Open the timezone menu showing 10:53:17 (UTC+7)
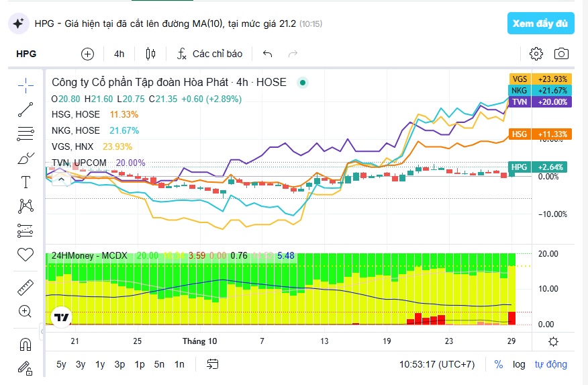This screenshot has height=385, width=588. pyautogui.click(x=437, y=364)
